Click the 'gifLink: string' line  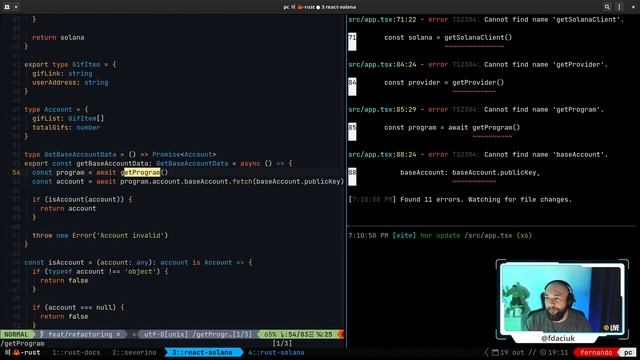[62, 73]
